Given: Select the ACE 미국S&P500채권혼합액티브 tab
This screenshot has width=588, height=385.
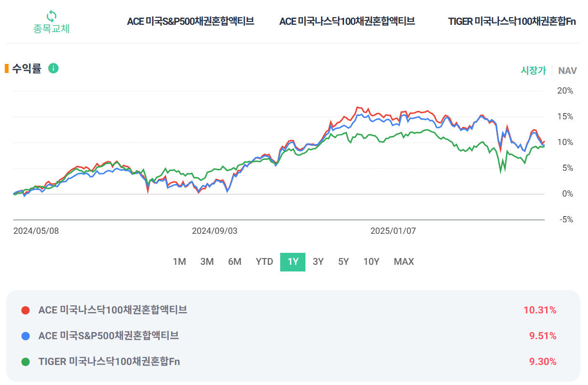Looking at the screenshot, I should (191, 21).
